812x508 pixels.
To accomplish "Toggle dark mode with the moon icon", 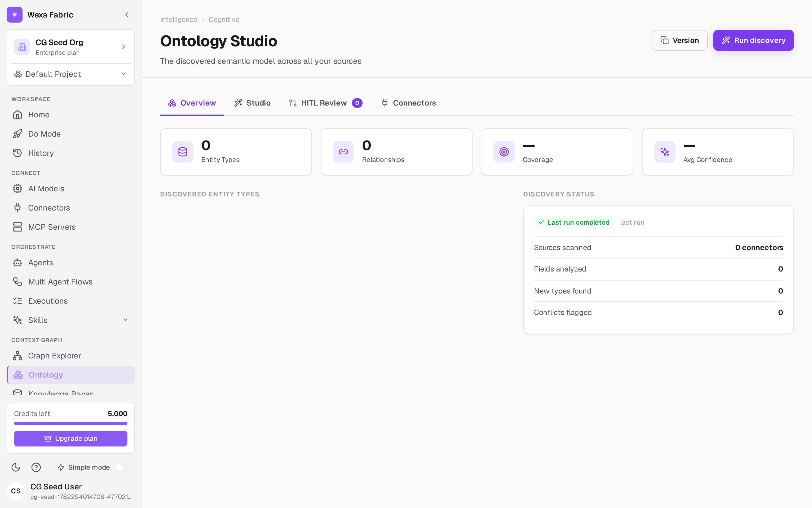I will pos(16,467).
